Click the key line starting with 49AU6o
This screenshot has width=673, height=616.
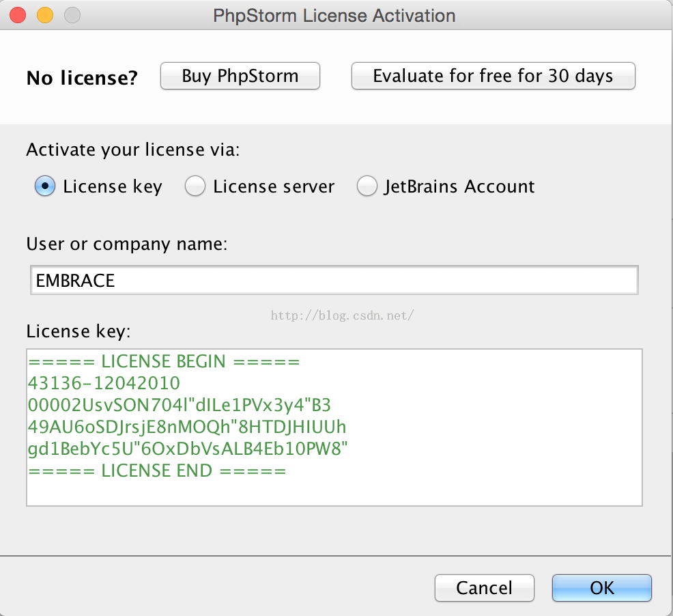[x=188, y=427]
